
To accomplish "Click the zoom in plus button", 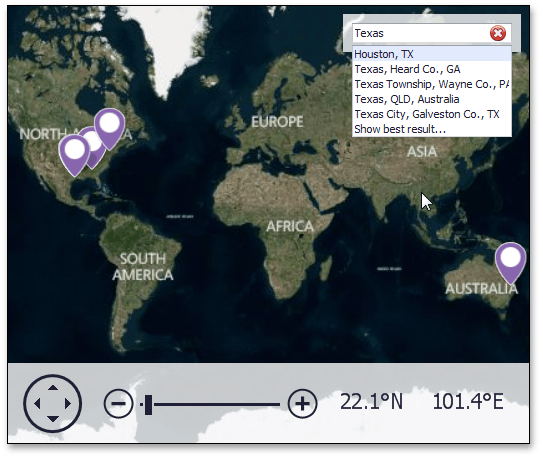I will tap(302, 404).
